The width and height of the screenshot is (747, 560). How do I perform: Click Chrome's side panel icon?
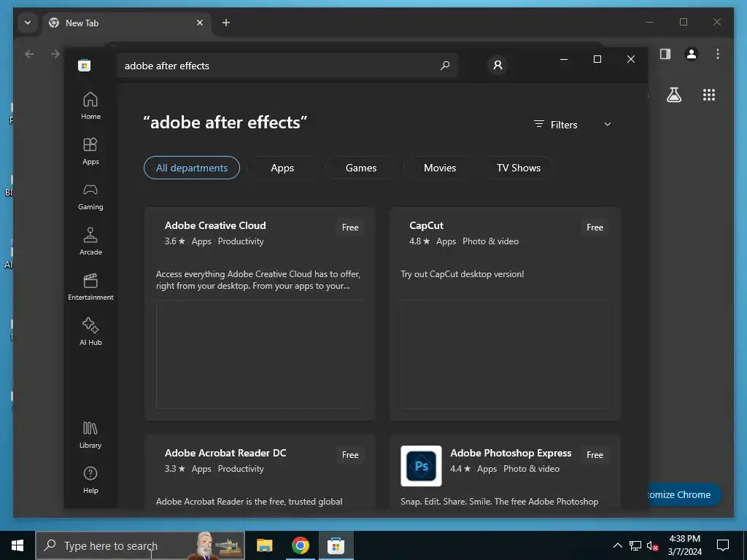[665, 54]
